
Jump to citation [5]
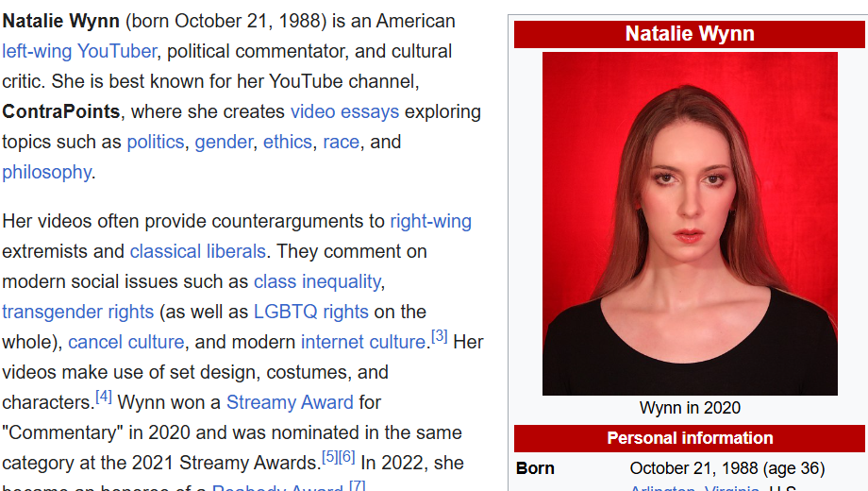pyautogui.click(x=330, y=457)
